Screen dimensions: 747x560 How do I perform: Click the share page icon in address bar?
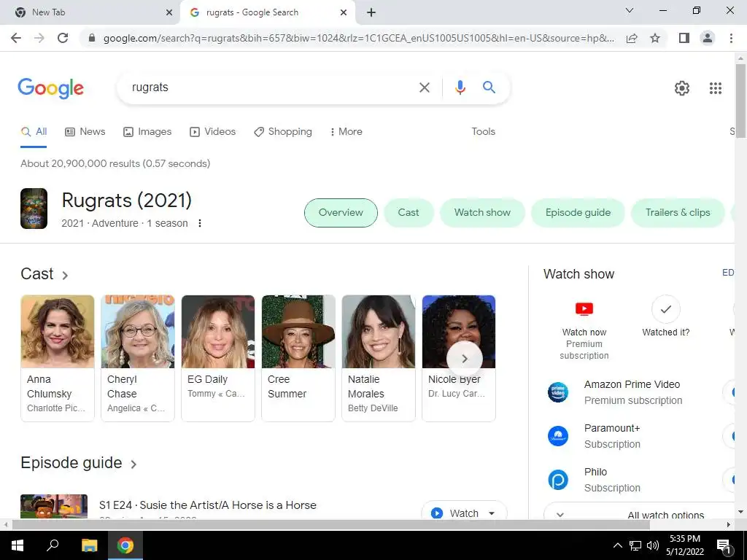[632, 38]
